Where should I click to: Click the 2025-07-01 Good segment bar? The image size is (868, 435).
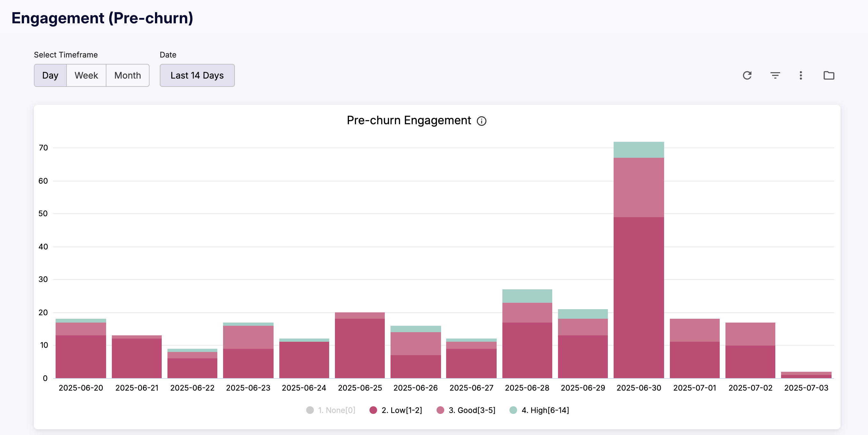click(x=694, y=330)
